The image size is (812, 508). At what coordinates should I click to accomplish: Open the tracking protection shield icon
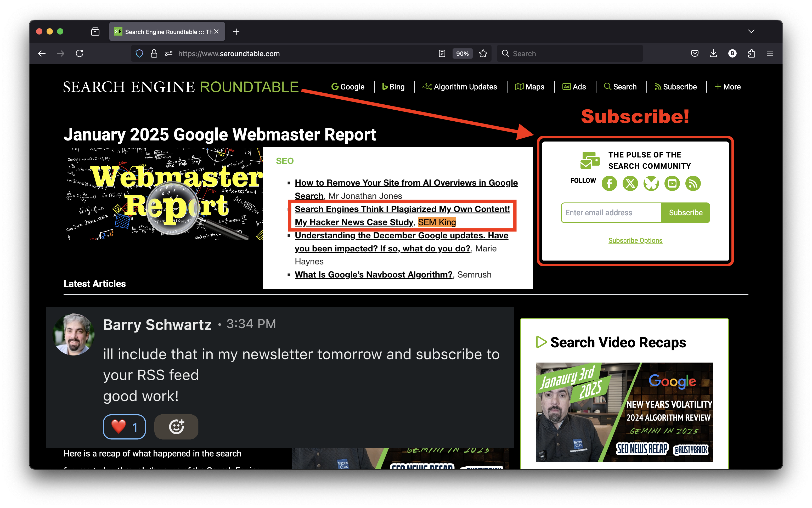(x=139, y=53)
